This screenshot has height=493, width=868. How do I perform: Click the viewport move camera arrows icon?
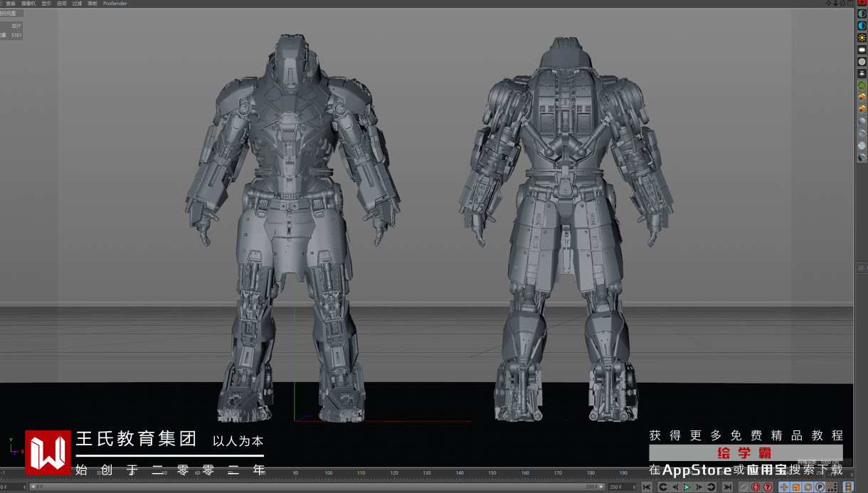point(829,4)
